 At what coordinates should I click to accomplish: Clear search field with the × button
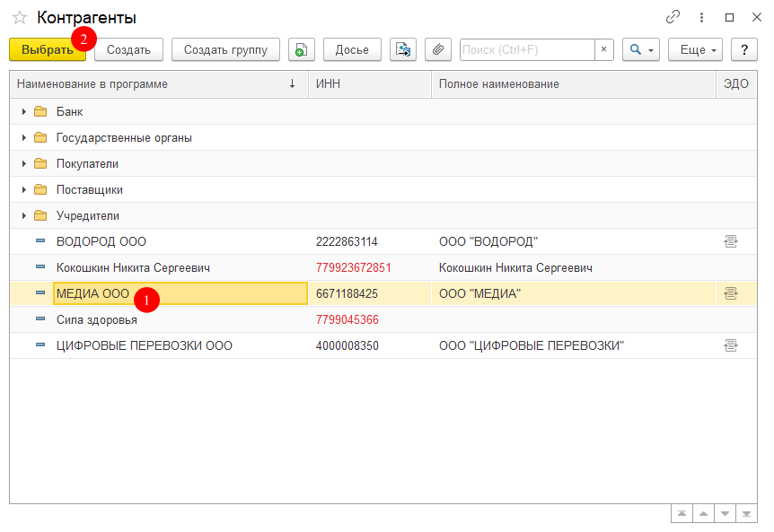click(x=603, y=50)
